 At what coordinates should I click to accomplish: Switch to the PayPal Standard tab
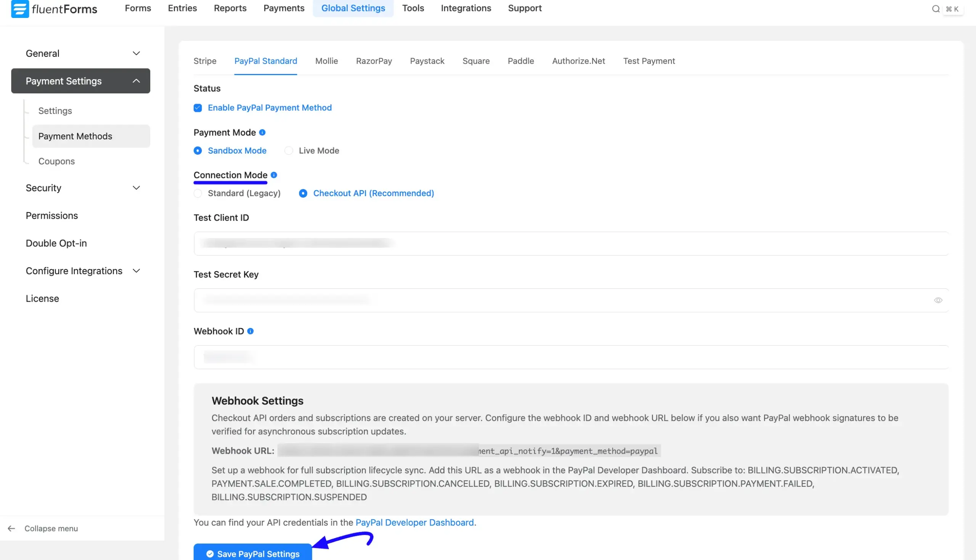[x=266, y=61]
